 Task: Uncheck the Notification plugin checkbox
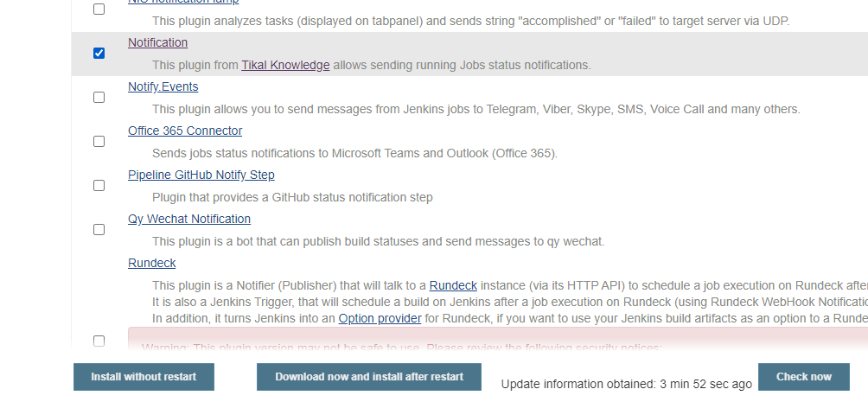(99, 53)
